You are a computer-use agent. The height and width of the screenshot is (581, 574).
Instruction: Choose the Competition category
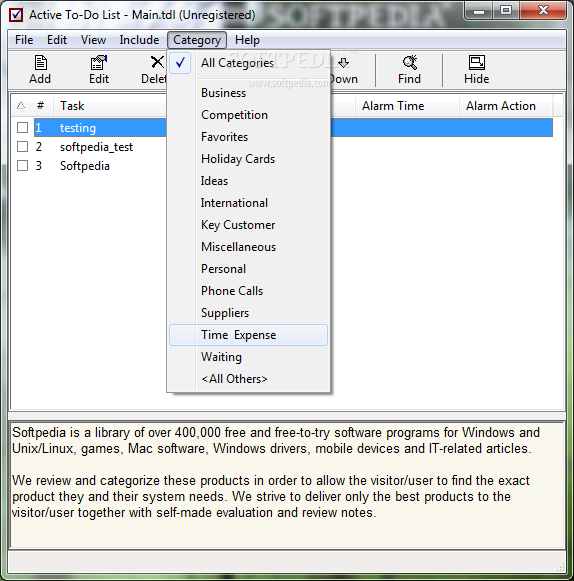(x=248, y=115)
